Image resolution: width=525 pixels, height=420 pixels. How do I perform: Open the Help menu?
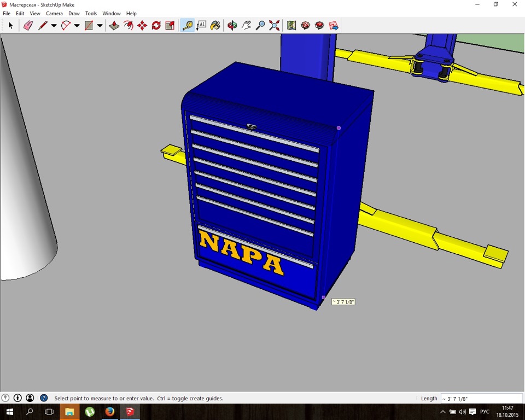(131, 13)
